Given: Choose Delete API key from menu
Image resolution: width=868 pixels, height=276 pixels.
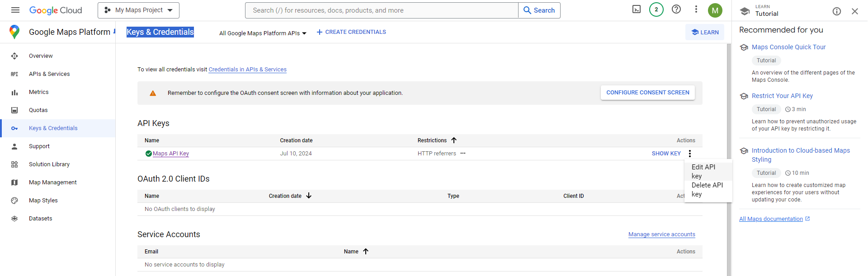Looking at the screenshot, I should coord(708,190).
